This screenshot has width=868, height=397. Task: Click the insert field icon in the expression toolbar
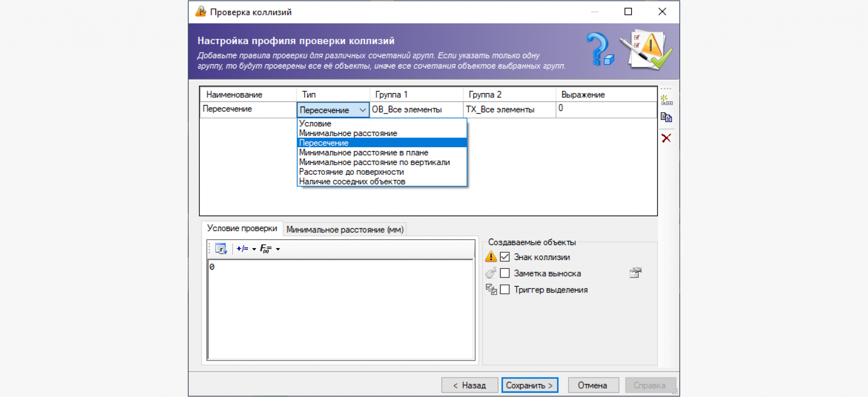221,249
